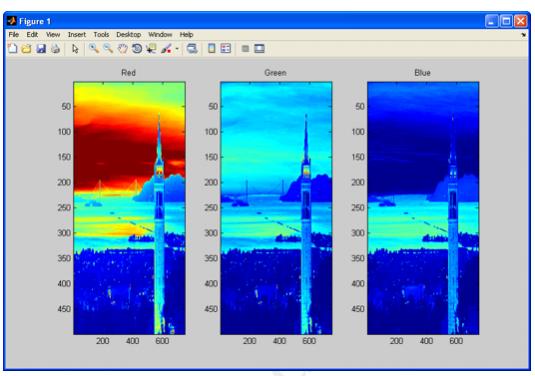The height and width of the screenshot is (376, 535).
Task: Activate the Zoom Out magnifier tool
Action: (108, 49)
